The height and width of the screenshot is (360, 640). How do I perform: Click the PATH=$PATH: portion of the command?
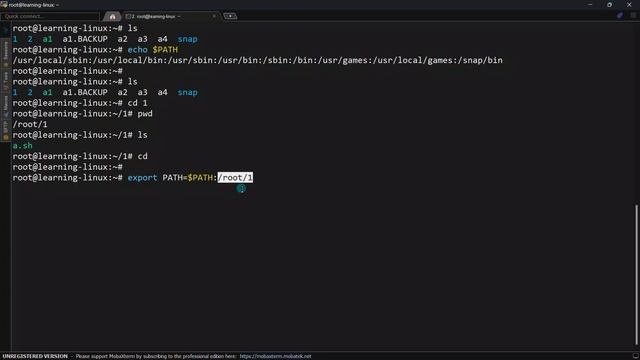tap(190, 178)
